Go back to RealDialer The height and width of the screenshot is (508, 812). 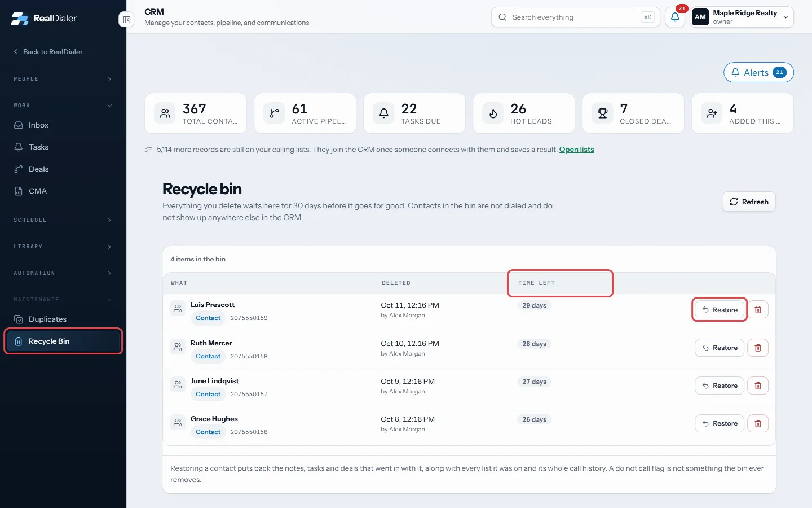48,52
